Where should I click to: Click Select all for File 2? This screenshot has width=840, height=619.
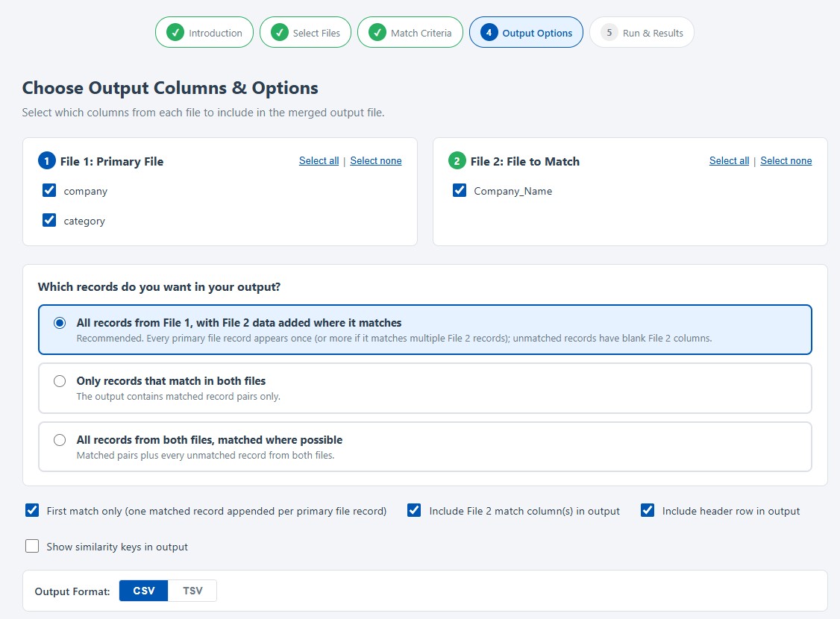729,160
